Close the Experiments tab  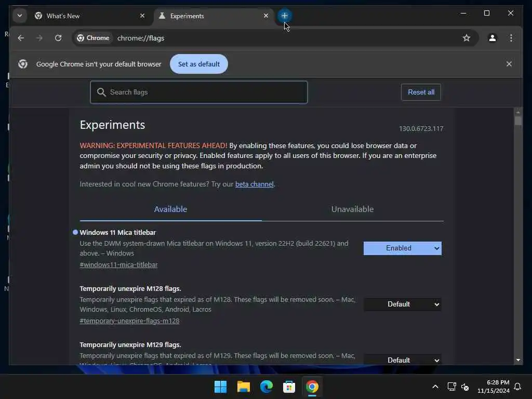pyautogui.click(x=266, y=16)
